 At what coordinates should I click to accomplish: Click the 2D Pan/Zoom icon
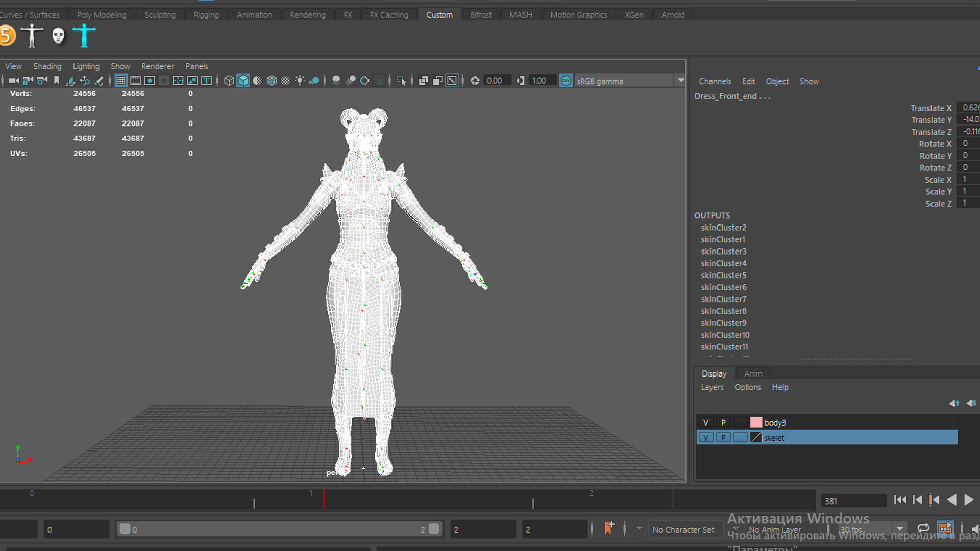click(85, 81)
